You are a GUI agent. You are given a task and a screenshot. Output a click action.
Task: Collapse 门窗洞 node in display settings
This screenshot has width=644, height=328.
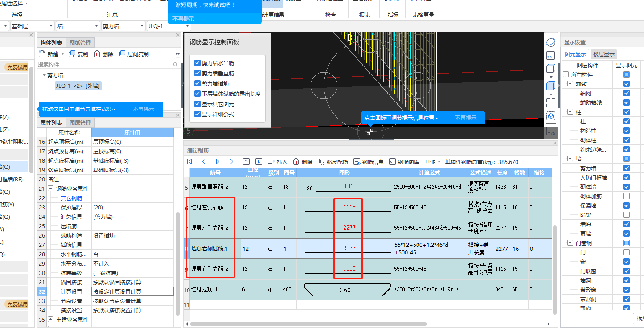click(570, 243)
